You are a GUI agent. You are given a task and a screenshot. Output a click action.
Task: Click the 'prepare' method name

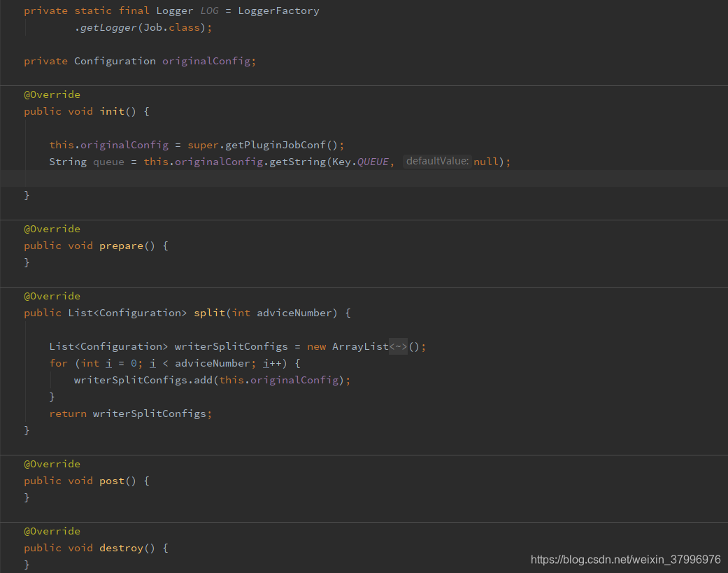point(121,246)
